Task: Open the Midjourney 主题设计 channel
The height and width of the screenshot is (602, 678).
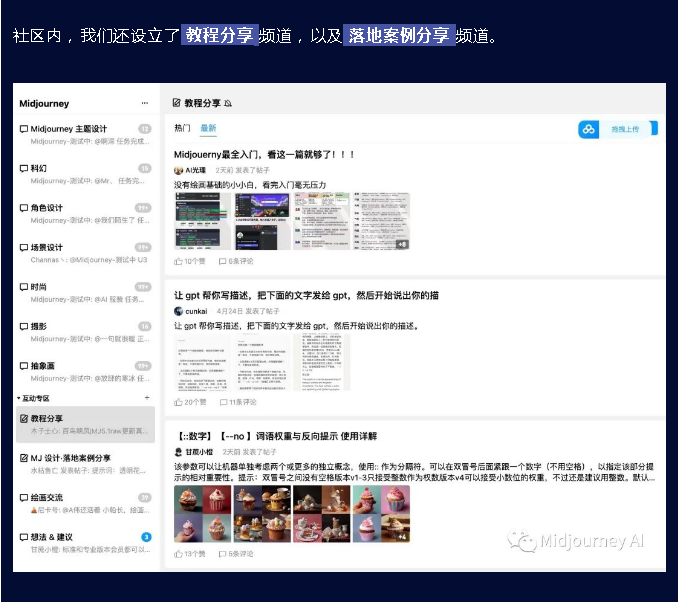Action: [85, 134]
